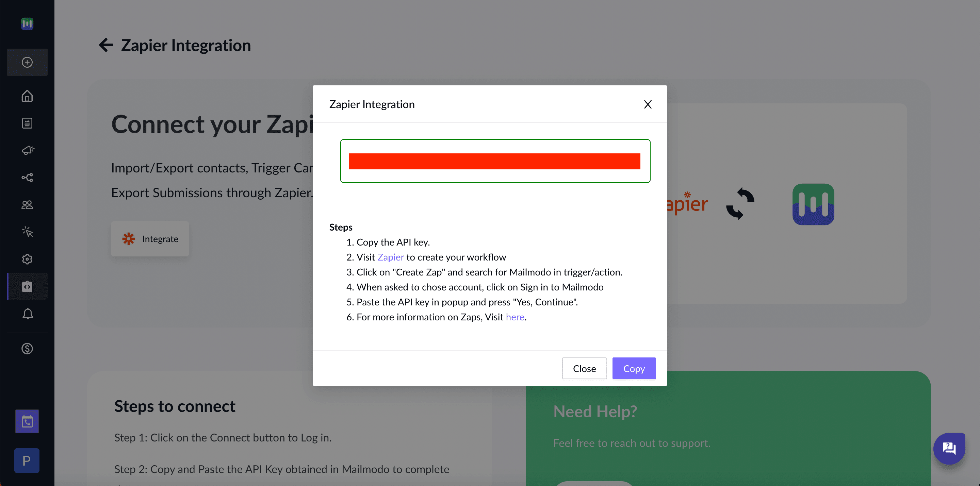980x486 pixels.
Task: Click the Copy button for API key
Action: pyautogui.click(x=634, y=368)
